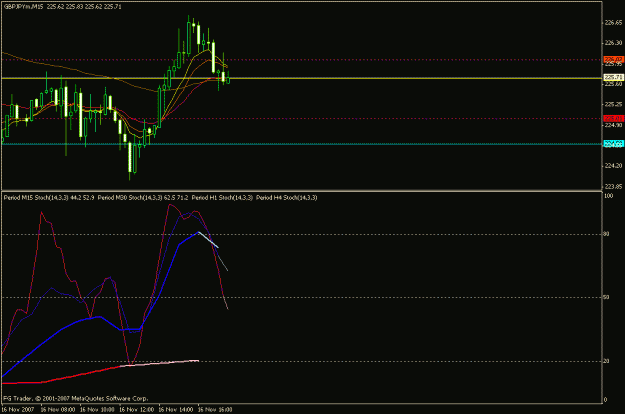The height and width of the screenshot is (414, 625).
Task: Click the red highlighted price tag
Action: point(614,118)
